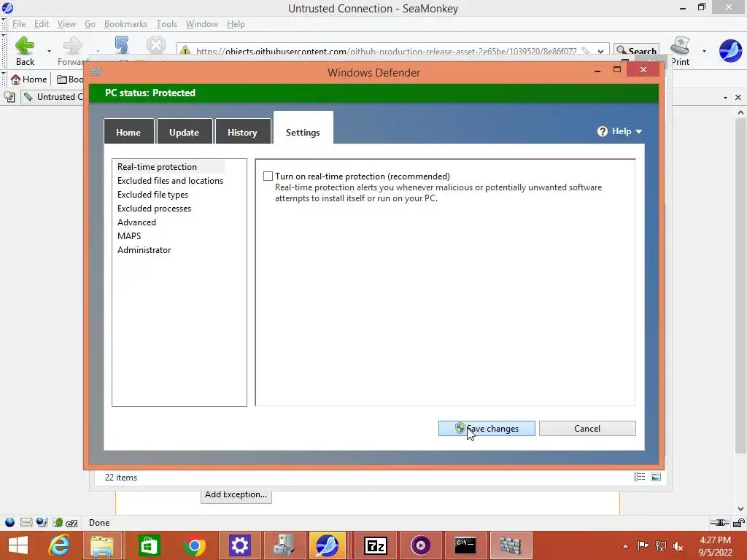Select Advanced settings category

tap(136, 222)
